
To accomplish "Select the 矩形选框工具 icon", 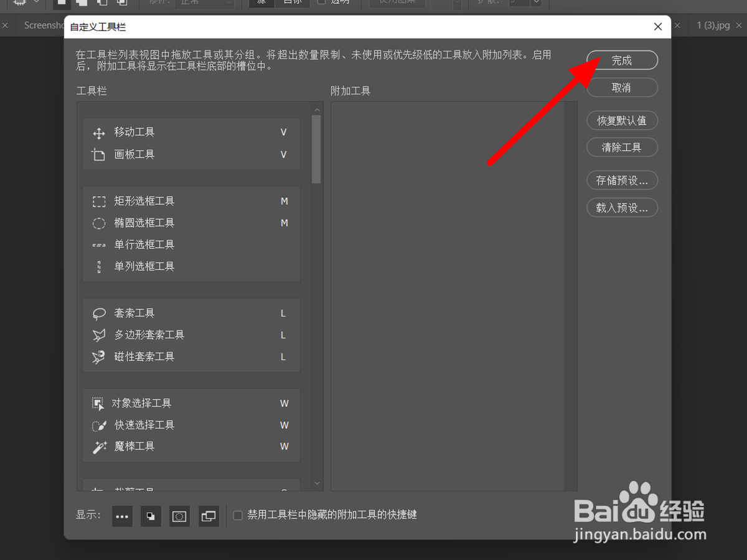I will tap(99, 202).
